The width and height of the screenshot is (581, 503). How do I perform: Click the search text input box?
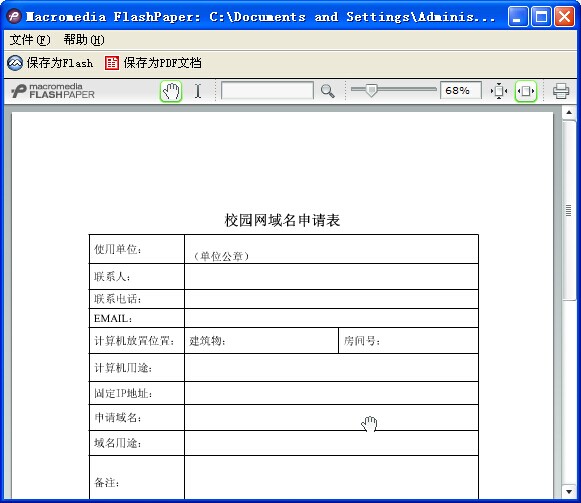coord(267,90)
